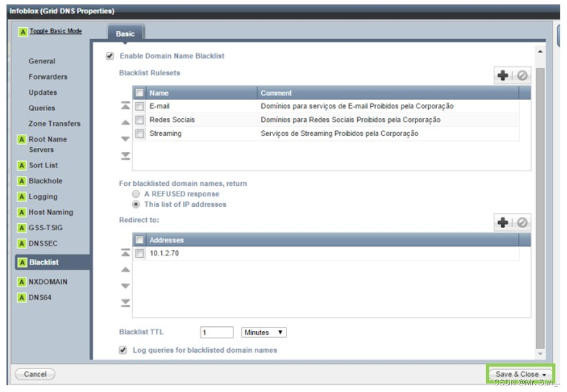Image resolution: width=567 pixels, height=392 pixels.
Task: Open the Root Name Servers section
Action: [48, 144]
